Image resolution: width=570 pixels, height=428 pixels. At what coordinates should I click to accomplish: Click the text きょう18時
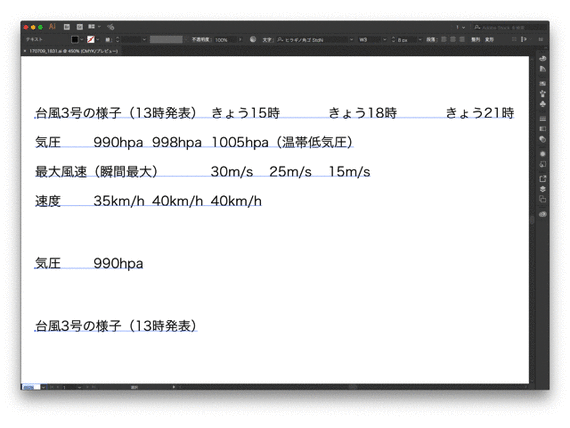(x=362, y=113)
